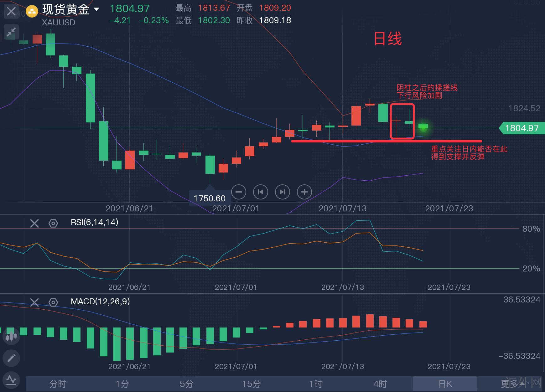The width and height of the screenshot is (545, 392).
Task: Switch to the 4时 timeframe tab
Action: coord(381,384)
